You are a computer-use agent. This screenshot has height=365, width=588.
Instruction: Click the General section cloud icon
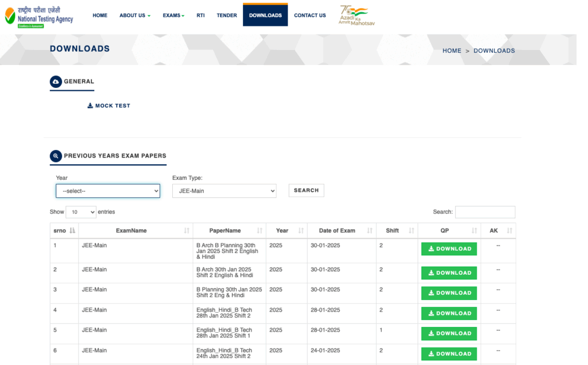tap(56, 82)
